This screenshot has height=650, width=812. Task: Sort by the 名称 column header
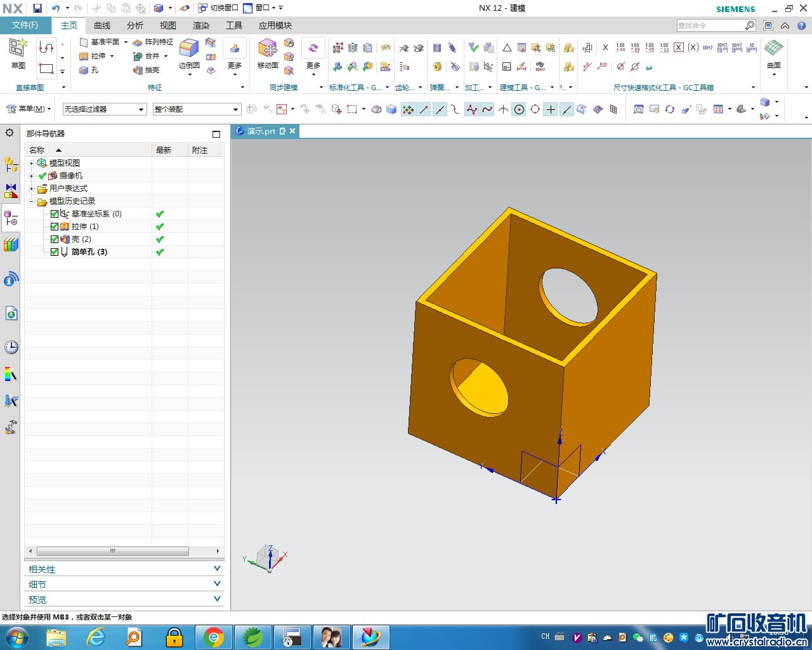coord(89,150)
